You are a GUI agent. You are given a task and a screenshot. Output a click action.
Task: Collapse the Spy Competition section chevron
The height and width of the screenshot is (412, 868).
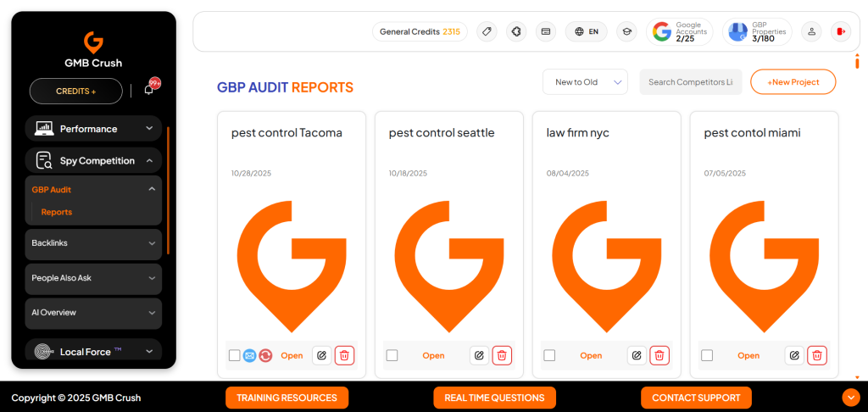(149, 160)
